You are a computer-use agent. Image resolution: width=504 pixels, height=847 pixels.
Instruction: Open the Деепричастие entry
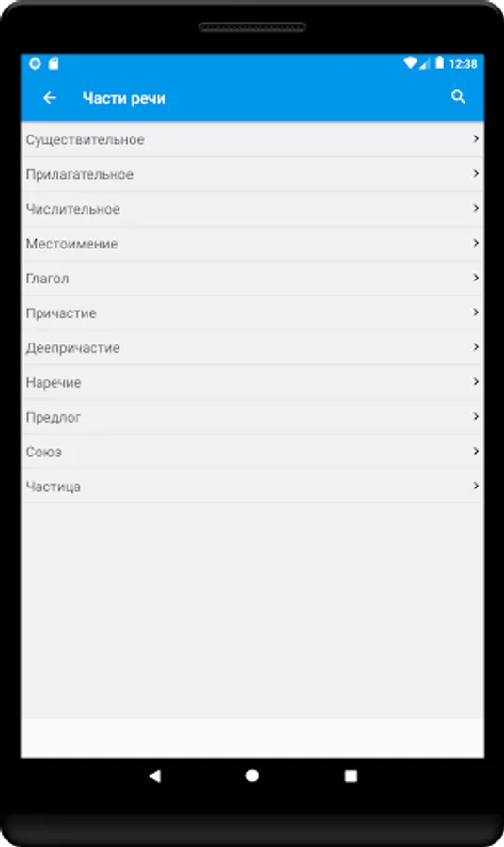pyautogui.click(x=252, y=348)
